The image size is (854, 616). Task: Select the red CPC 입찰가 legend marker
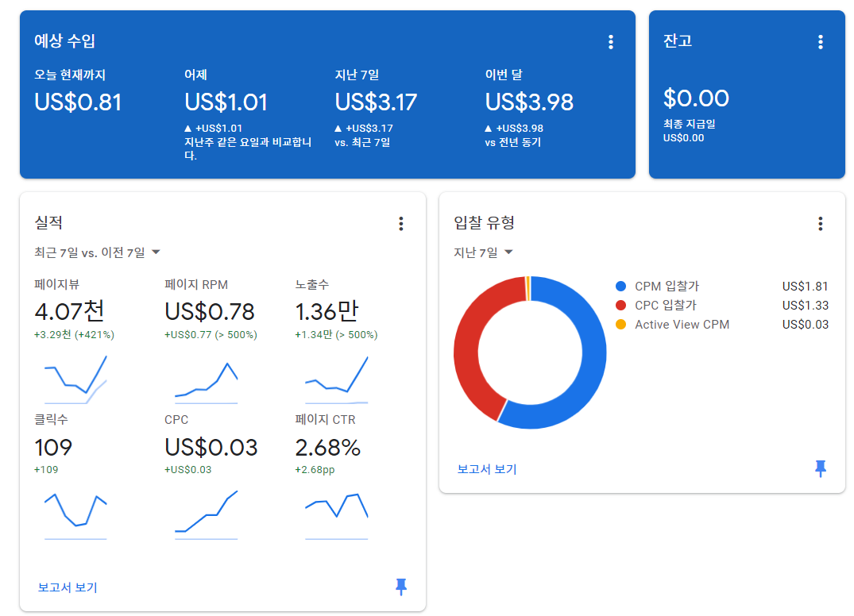click(622, 306)
